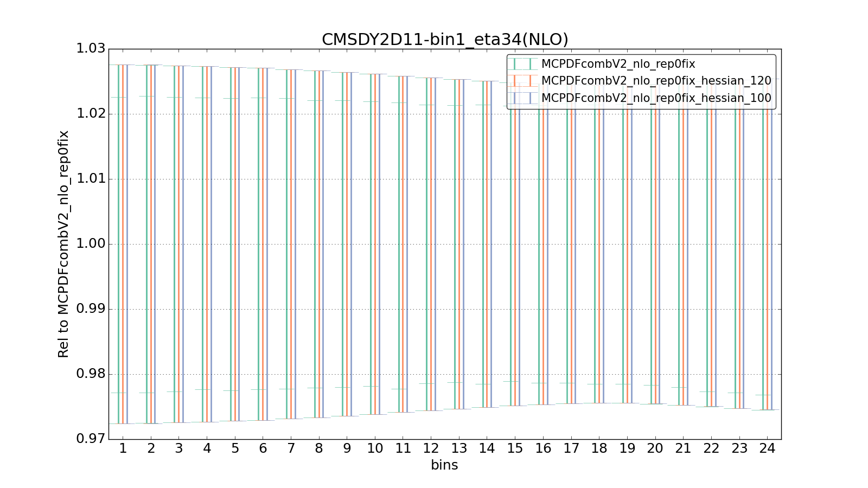Click x-axis tick label 19
This screenshot has width=868, height=488.
click(x=628, y=448)
